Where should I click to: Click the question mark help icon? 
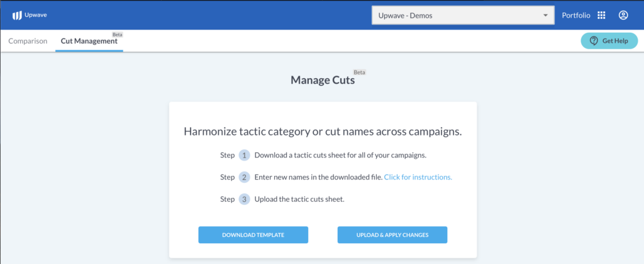pyautogui.click(x=594, y=41)
